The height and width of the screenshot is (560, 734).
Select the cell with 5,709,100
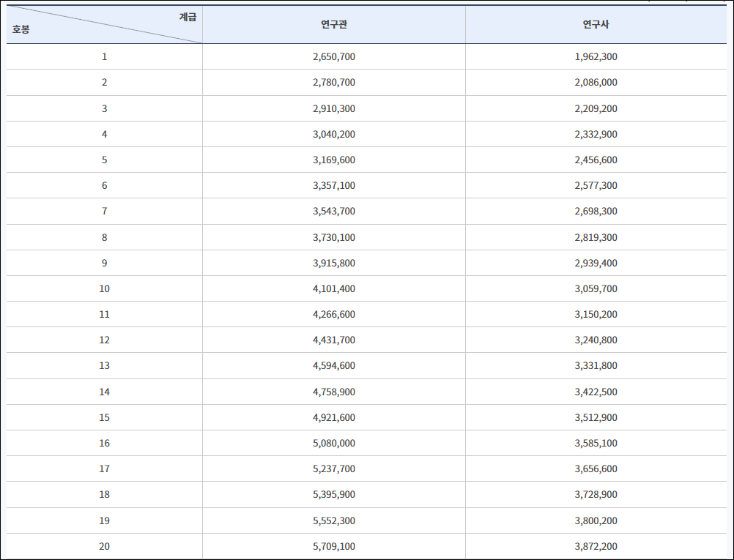334,546
